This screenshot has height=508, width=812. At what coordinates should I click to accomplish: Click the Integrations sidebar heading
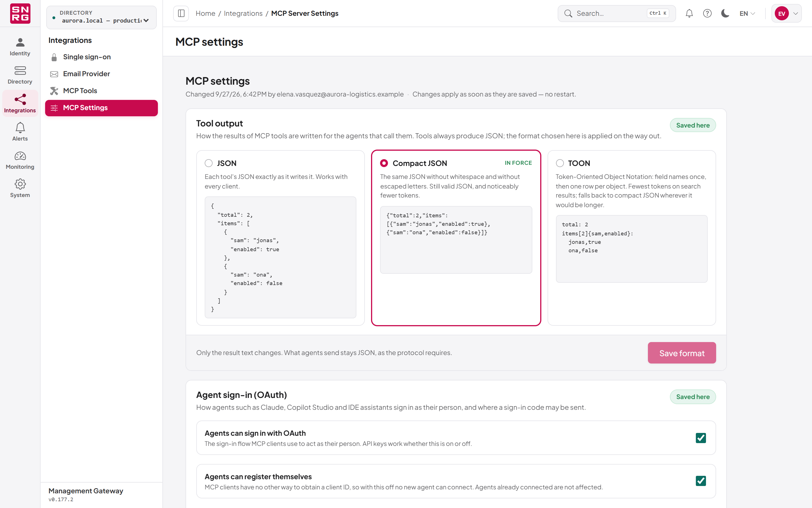tap(70, 40)
